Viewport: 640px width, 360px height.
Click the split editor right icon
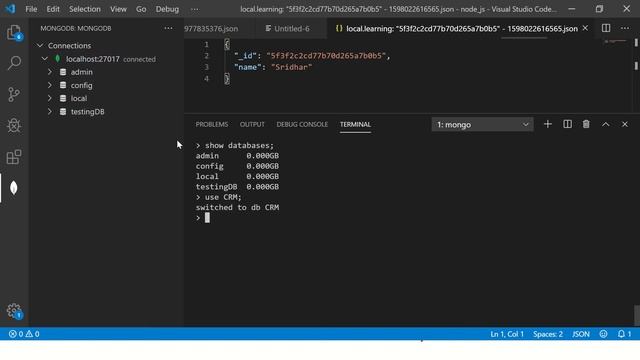606,28
